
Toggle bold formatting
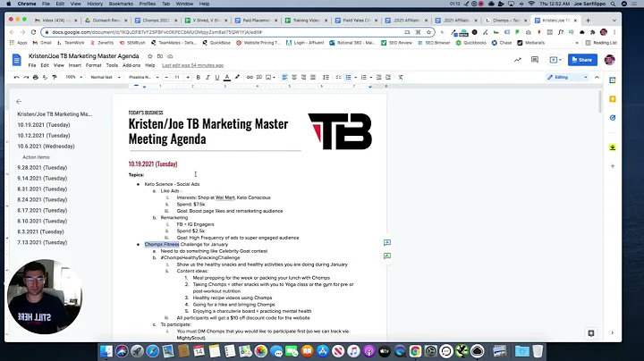198,77
